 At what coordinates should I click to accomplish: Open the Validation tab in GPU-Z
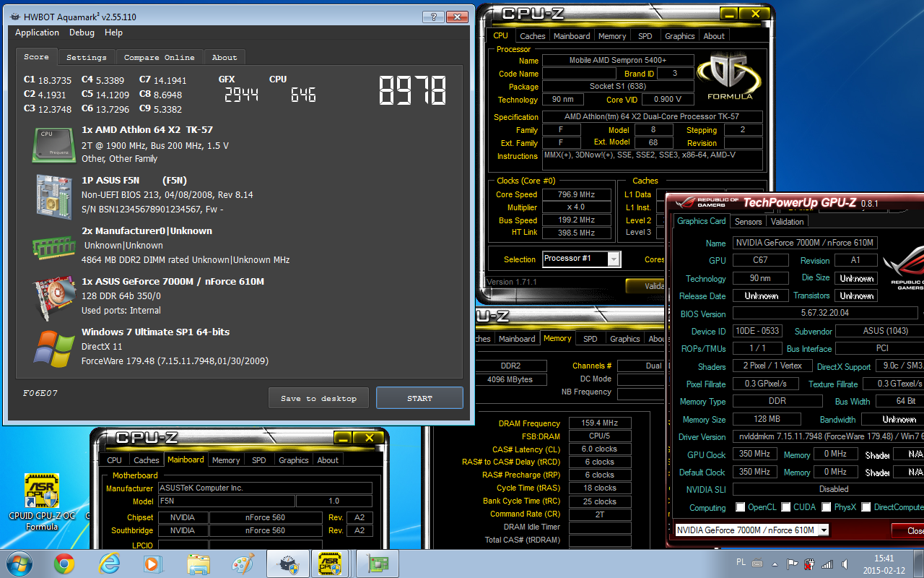click(x=788, y=222)
